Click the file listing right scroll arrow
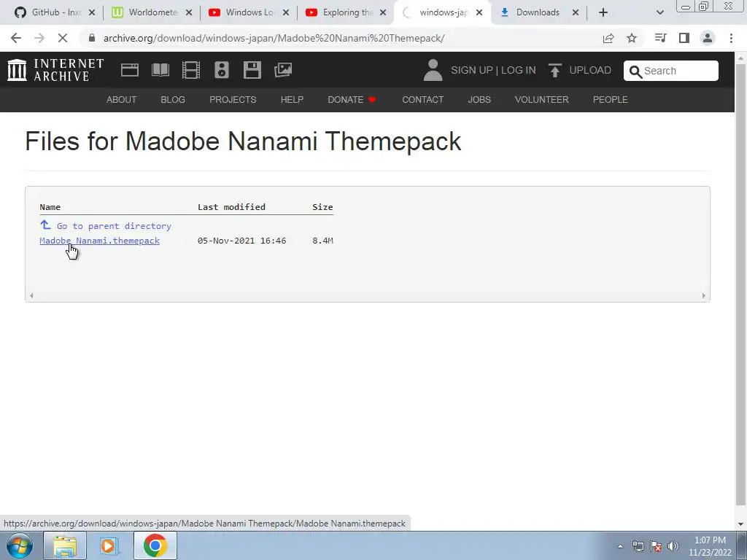 coord(704,296)
